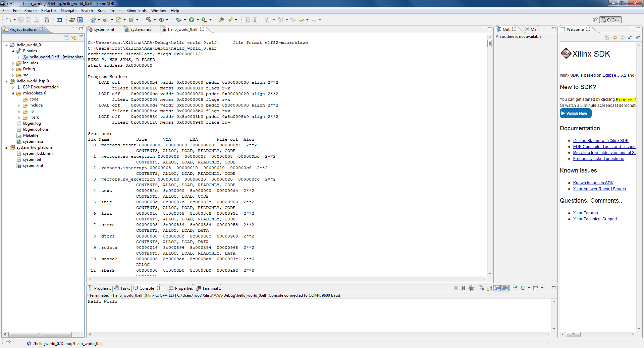
Task: Open the Navigate menu
Action: [x=68, y=11]
